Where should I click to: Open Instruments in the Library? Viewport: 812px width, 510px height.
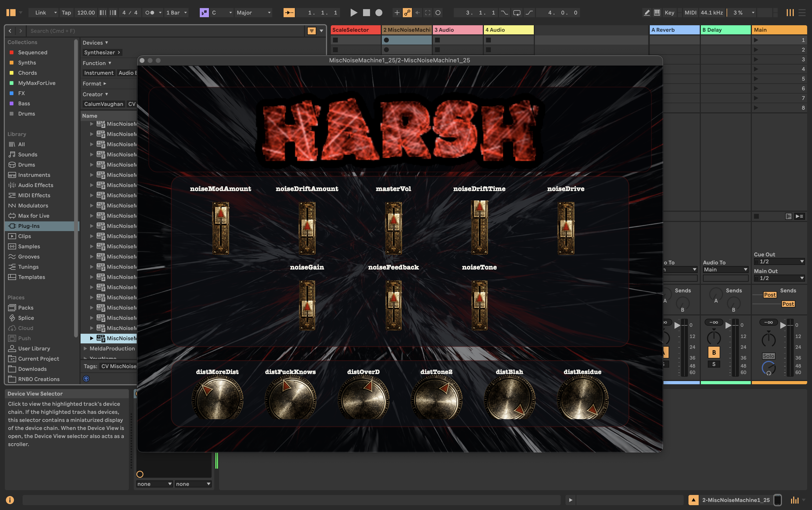tap(34, 175)
